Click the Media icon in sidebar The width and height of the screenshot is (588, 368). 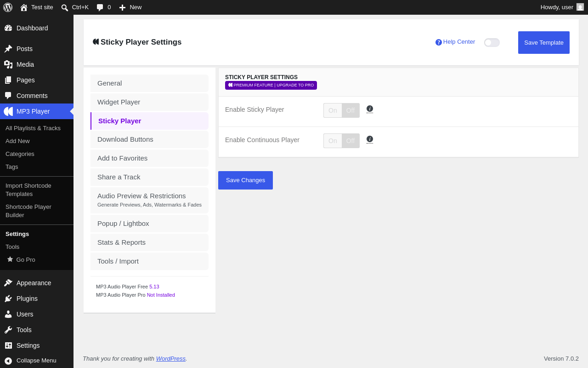[x=8, y=64]
